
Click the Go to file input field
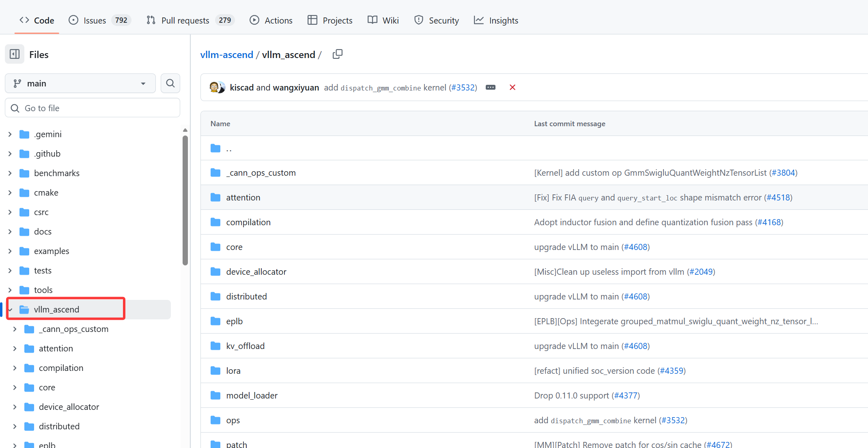tap(93, 108)
